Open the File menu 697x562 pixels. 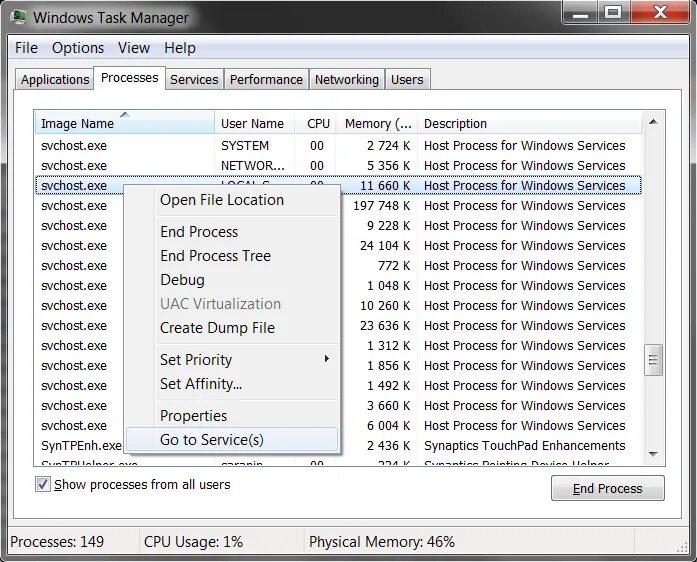pos(26,48)
